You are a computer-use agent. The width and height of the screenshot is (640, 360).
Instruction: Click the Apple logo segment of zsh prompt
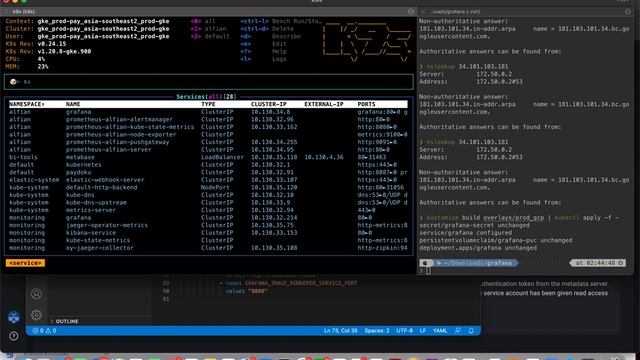(426, 263)
